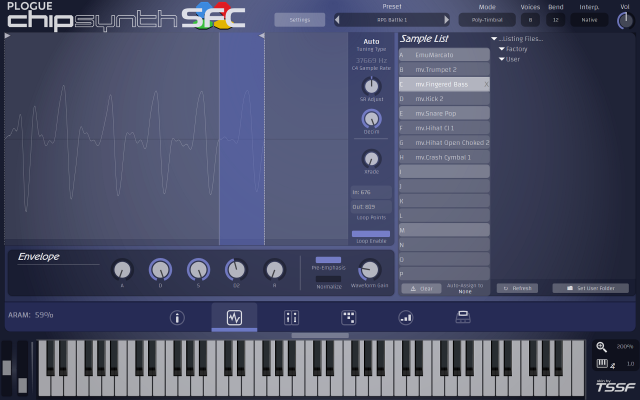This screenshot has width=640, height=400.
Task: Go to next preset arrow
Action: tap(447, 20)
